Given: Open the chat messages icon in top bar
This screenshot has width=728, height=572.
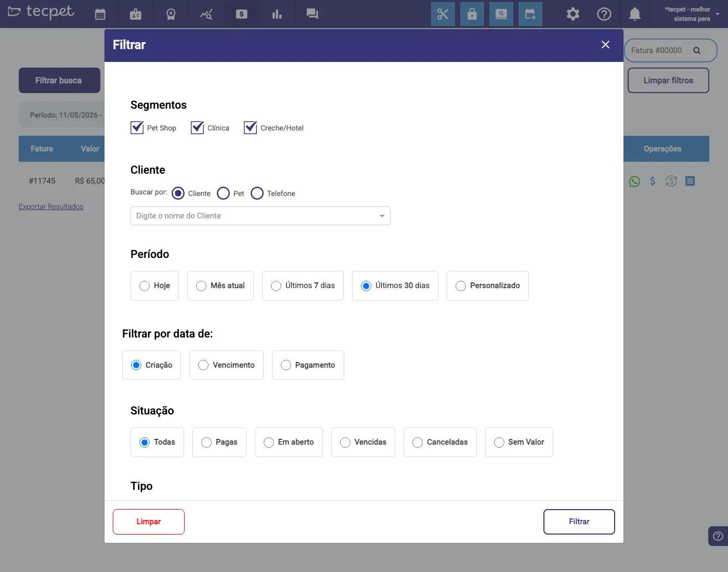Looking at the screenshot, I should click(312, 14).
